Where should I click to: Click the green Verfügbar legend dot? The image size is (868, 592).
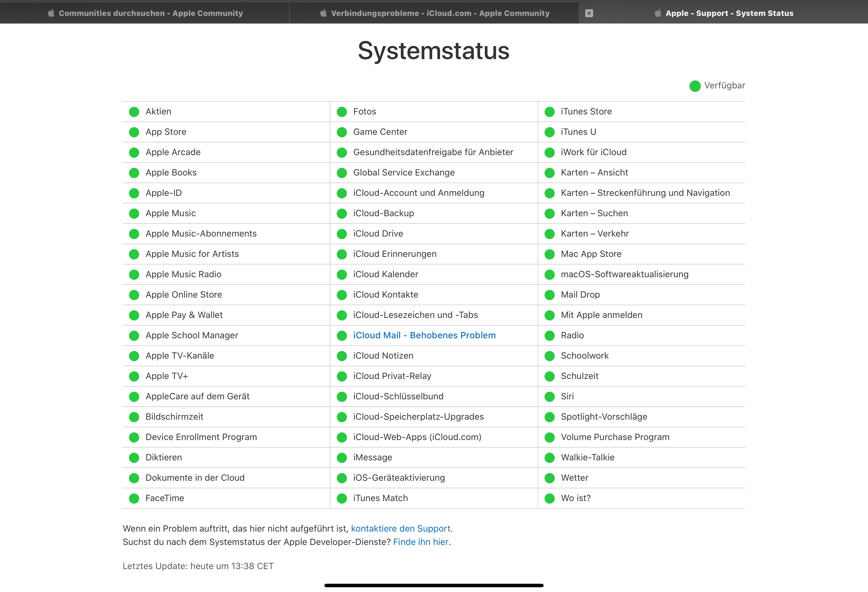click(x=695, y=86)
